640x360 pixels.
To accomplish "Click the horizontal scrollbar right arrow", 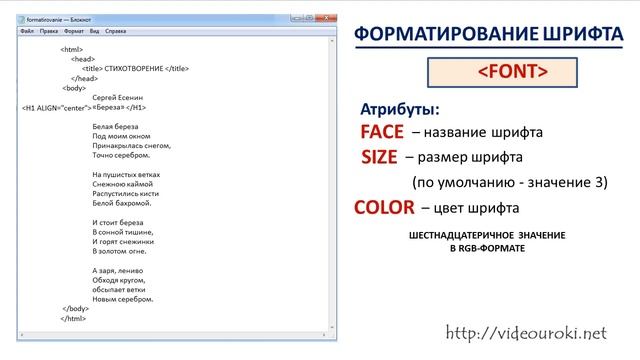I will [x=324, y=335].
